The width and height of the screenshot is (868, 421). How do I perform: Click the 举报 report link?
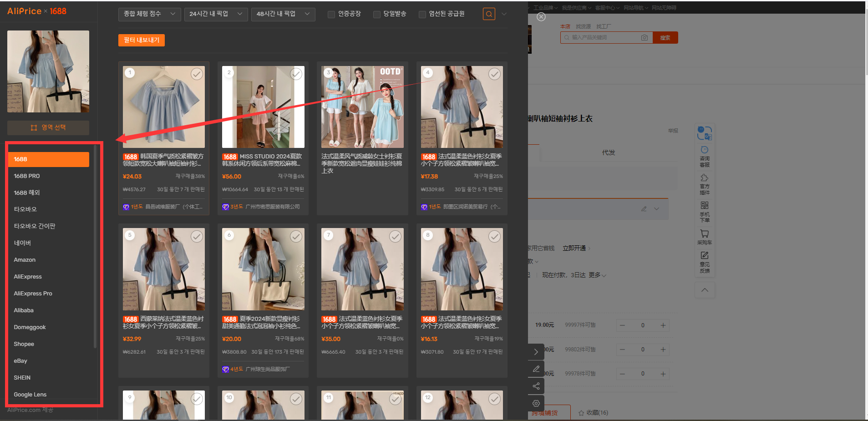(x=673, y=131)
